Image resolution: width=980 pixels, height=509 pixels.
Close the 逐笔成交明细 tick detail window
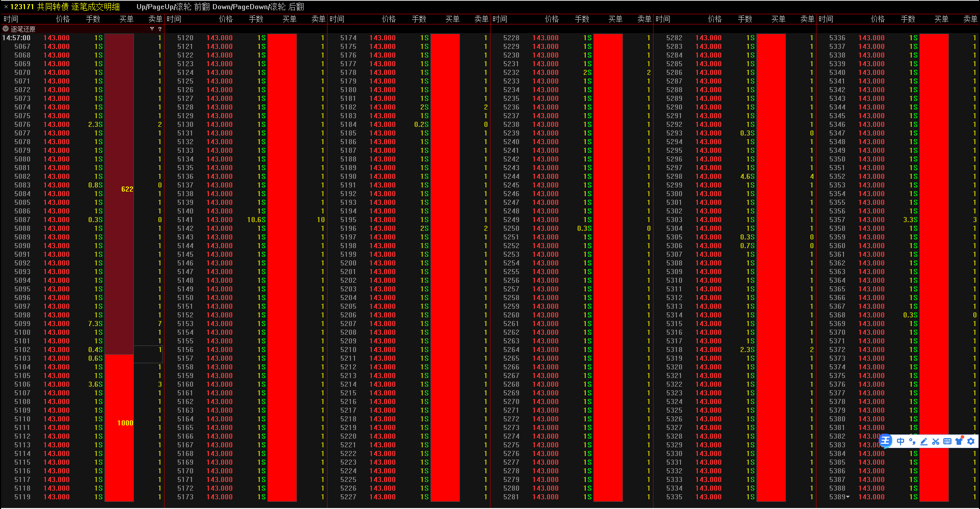coord(6,7)
